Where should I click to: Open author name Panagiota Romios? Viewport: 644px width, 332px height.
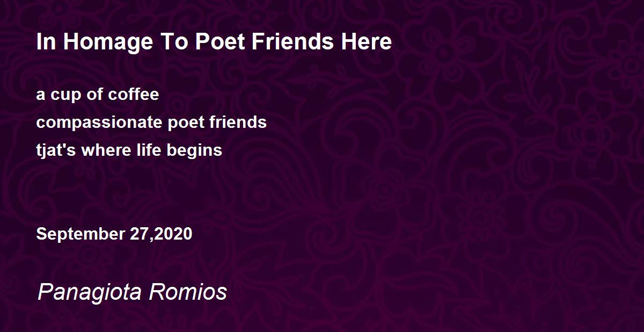click(x=132, y=293)
